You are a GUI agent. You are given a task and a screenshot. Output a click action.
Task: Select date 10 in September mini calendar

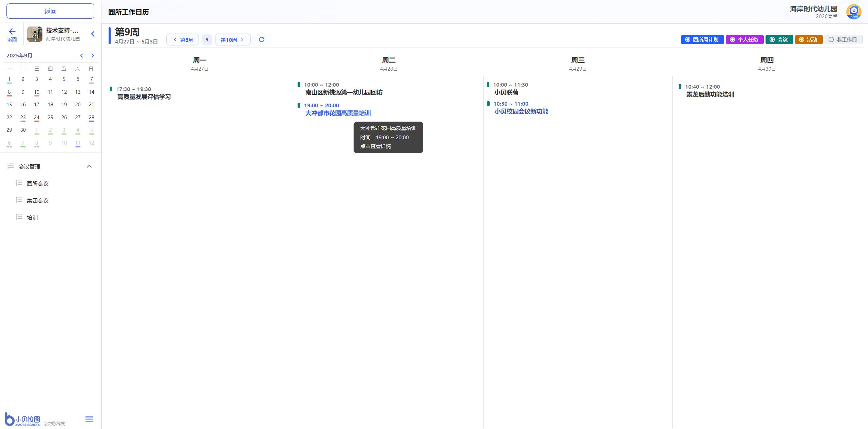(x=37, y=92)
